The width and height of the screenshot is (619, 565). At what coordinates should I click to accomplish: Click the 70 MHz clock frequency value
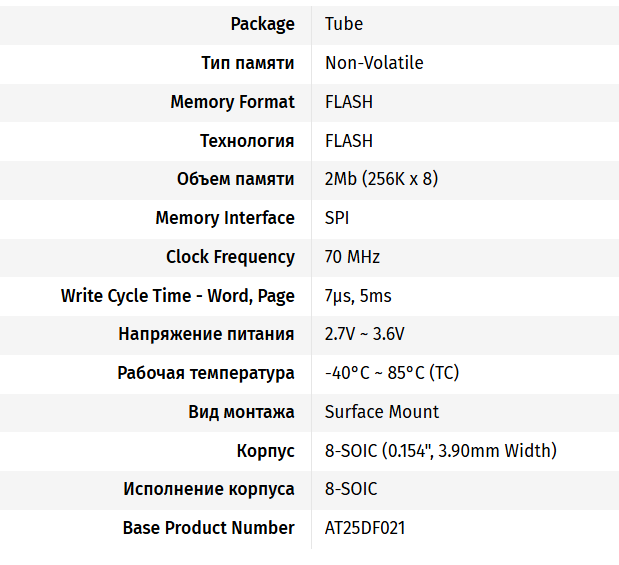[352, 257]
